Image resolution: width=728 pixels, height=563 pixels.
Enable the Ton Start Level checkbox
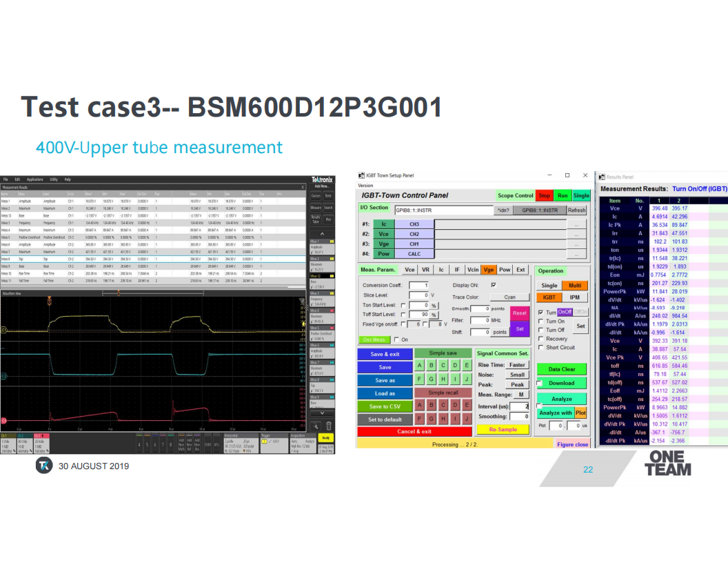(x=403, y=305)
